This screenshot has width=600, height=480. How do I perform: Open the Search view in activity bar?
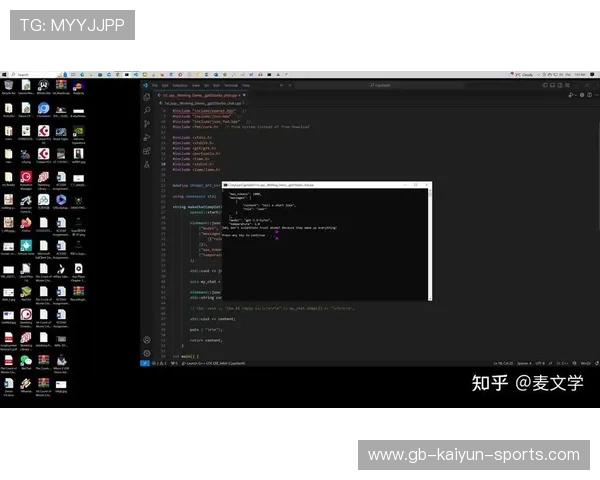pos(146,111)
